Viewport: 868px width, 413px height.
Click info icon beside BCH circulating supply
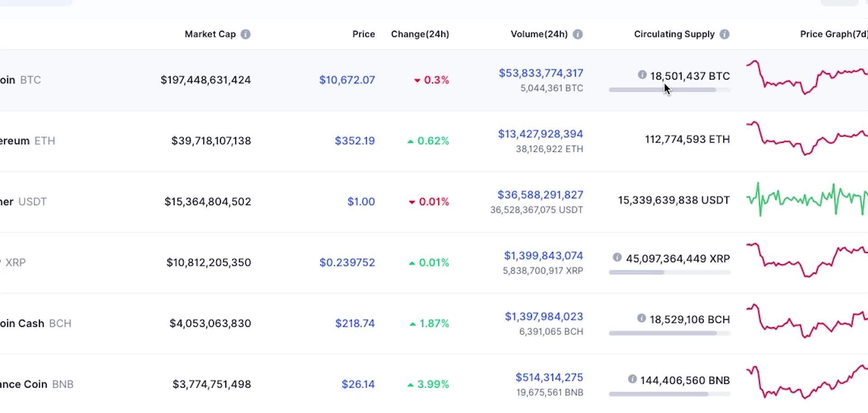click(x=641, y=318)
